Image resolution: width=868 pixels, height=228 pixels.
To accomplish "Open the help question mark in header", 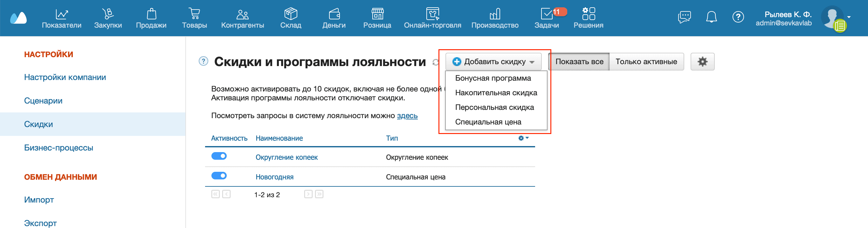I will pyautogui.click(x=738, y=17).
